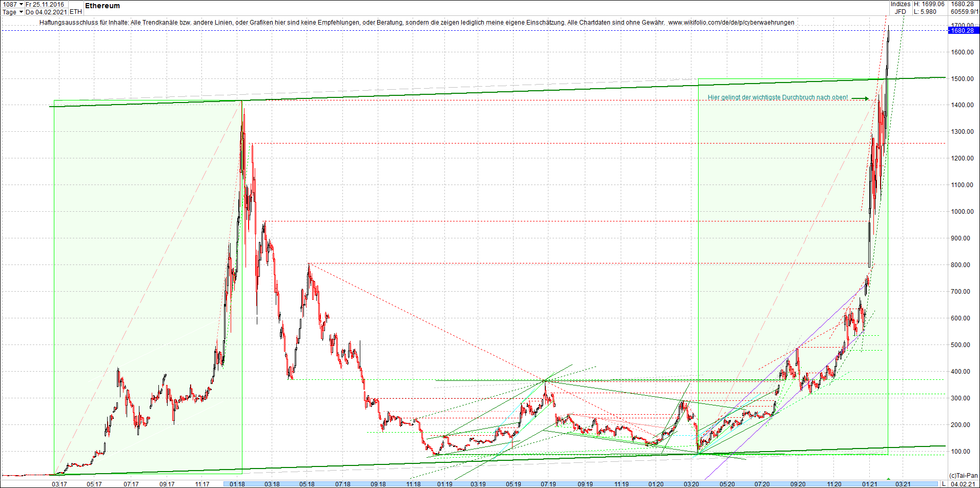
Task: Click the blue 1680.28 price marker
Action: tap(963, 31)
